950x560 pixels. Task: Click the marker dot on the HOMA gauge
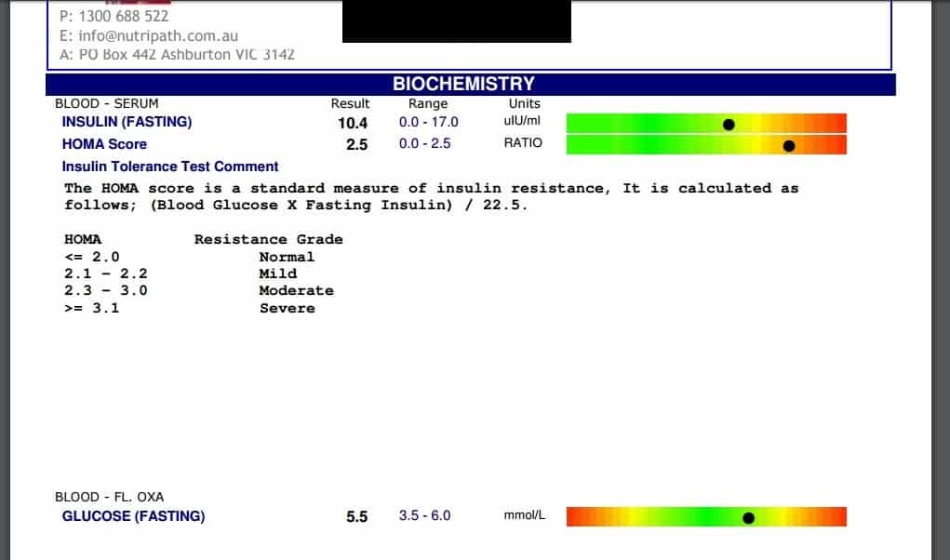[789, 146]
